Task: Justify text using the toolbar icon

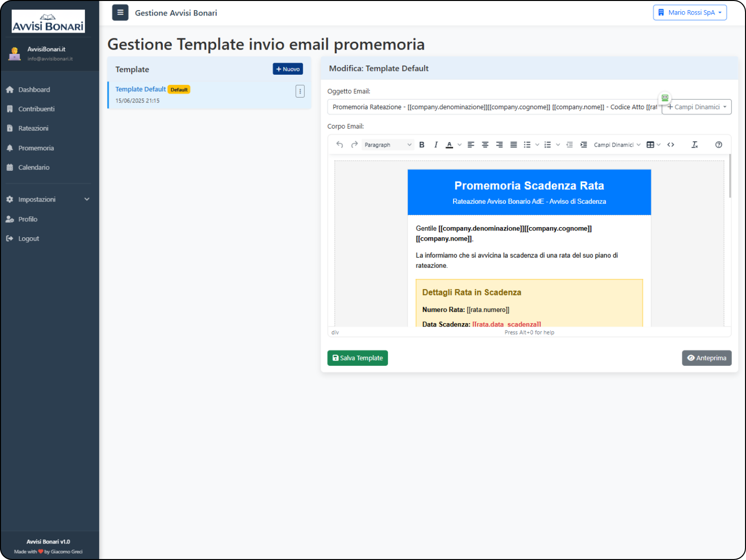Action: coord(513,145)
